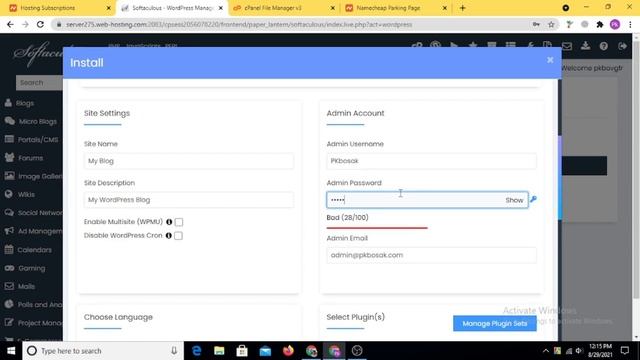Viewport: 640px width, 360px height.
Task: Open Ad Management category in sidebar
Action: [x=33, y=231]
